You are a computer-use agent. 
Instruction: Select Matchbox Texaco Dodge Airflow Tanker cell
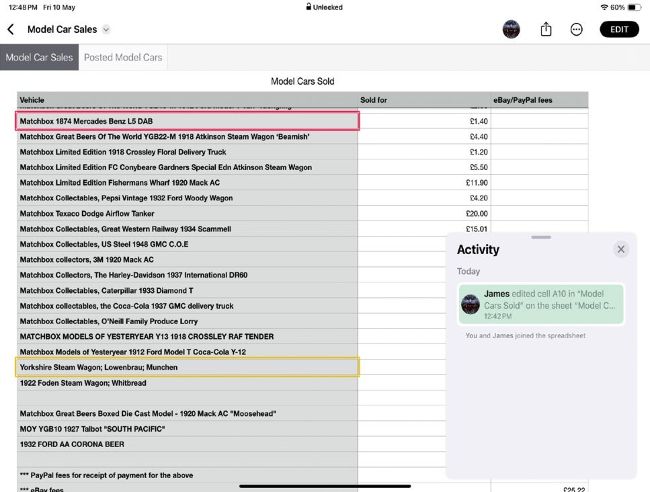coord(187,213)
